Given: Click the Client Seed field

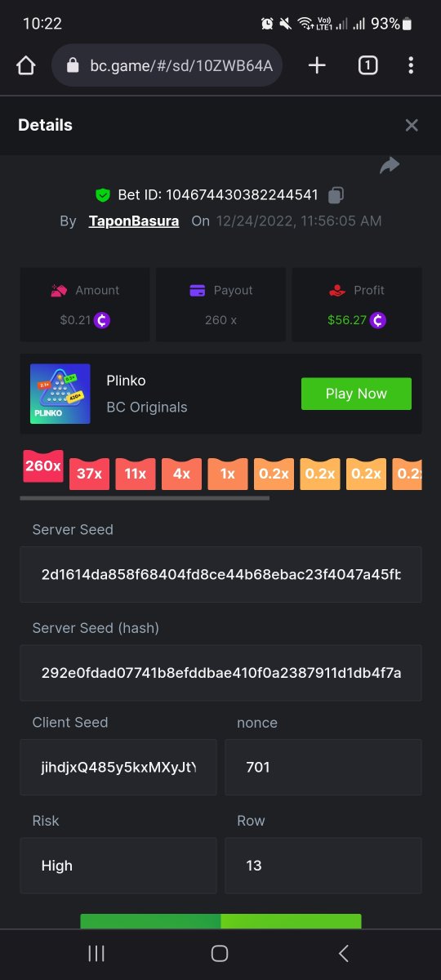Looking at the screenshot, I should pos(118,767).
